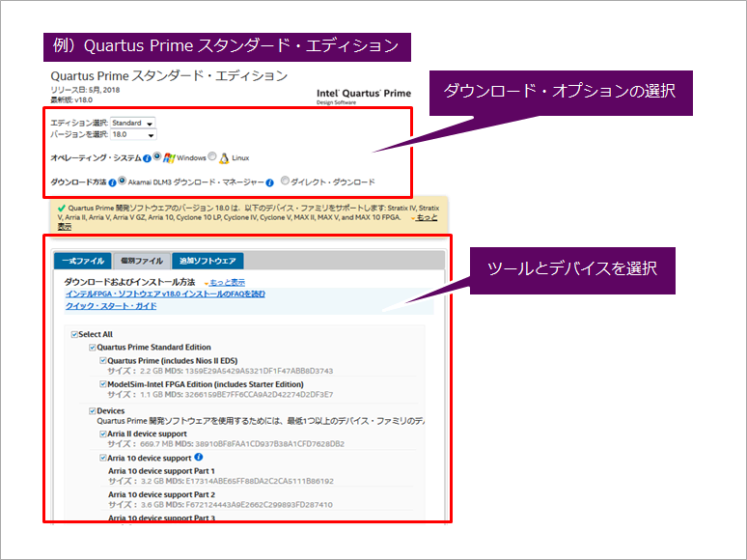
Task: Click Arria 10 device support Part 1 text
Action: [x=161, y=471]
